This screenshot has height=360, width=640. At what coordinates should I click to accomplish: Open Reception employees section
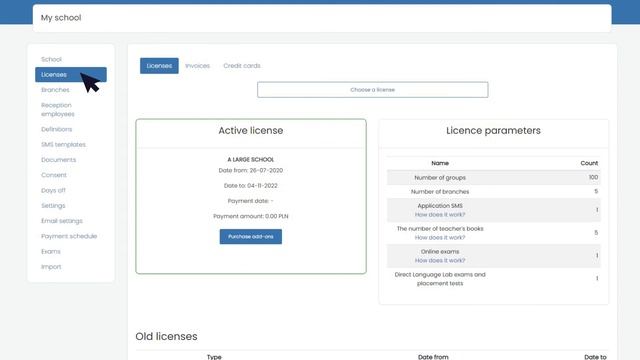point(58,109)
